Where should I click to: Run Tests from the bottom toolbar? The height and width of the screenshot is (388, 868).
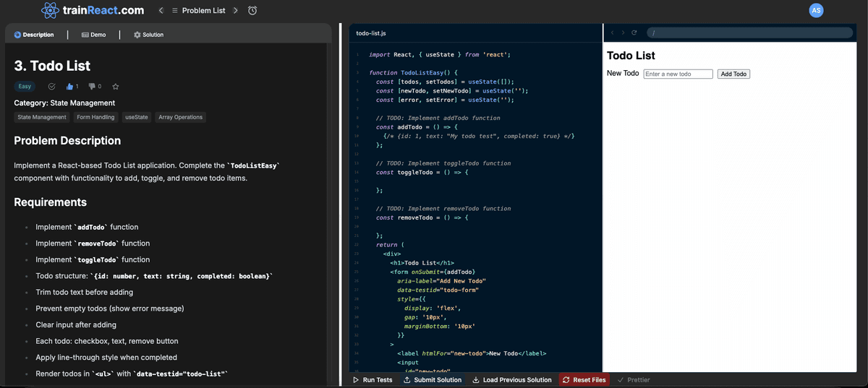[373, 380]
